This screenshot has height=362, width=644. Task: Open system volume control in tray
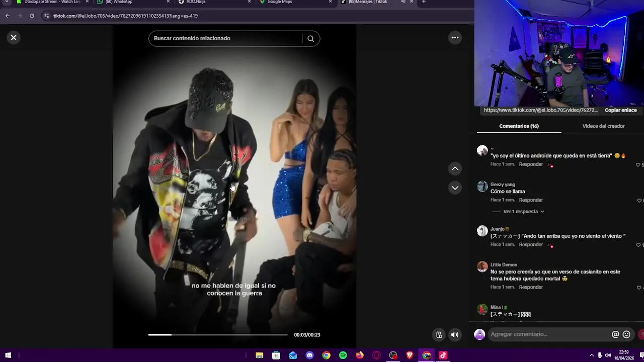click(608, 355)
